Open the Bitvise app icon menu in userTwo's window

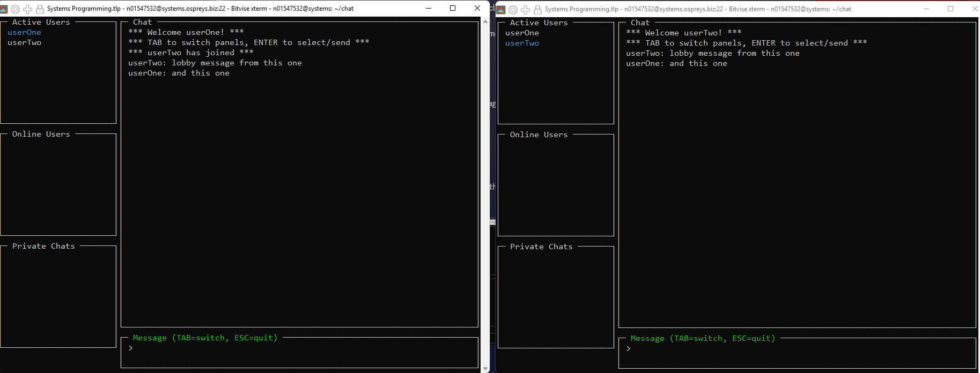(501, 10)
